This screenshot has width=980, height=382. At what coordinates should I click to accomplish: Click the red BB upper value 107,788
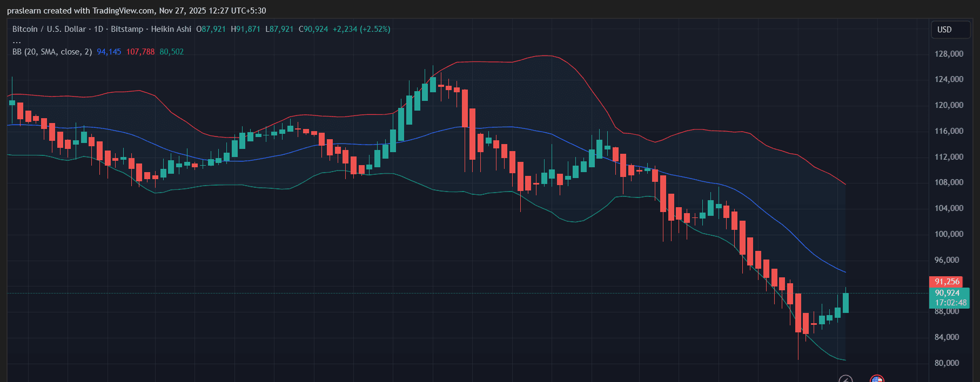pos(140,52)
